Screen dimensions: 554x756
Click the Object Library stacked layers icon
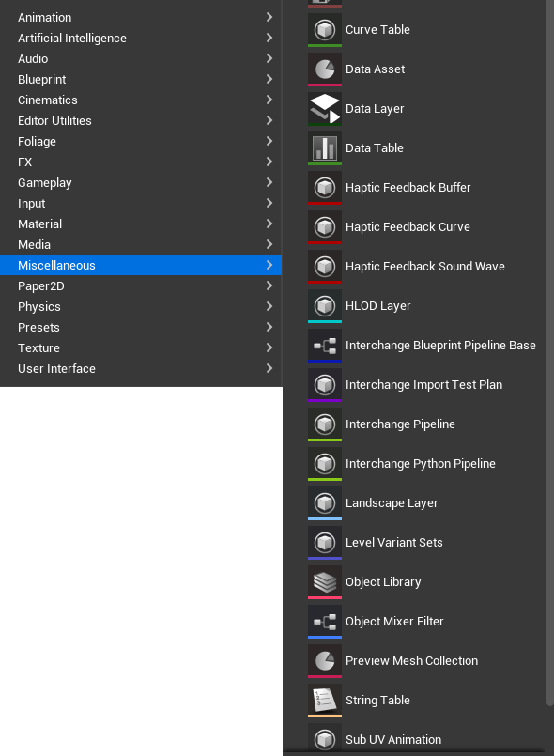[325, 582]
